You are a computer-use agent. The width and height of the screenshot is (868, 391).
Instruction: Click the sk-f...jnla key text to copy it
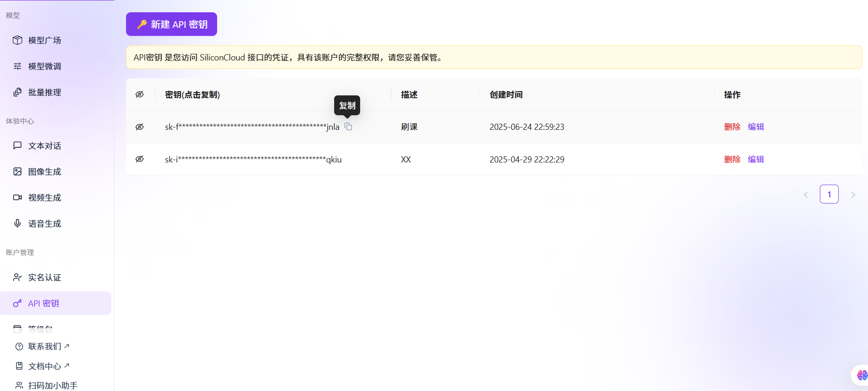[252, 127]
